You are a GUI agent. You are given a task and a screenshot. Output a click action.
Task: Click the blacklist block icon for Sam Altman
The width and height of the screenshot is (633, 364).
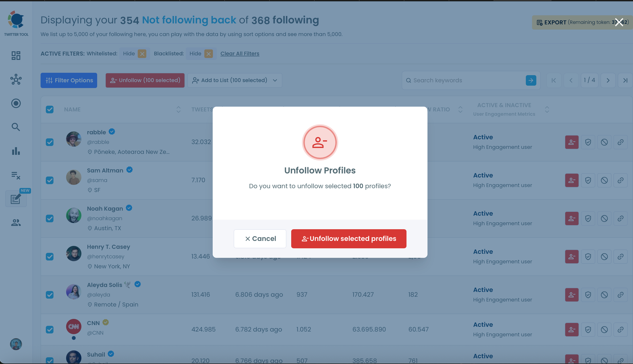tap(604, 180)
